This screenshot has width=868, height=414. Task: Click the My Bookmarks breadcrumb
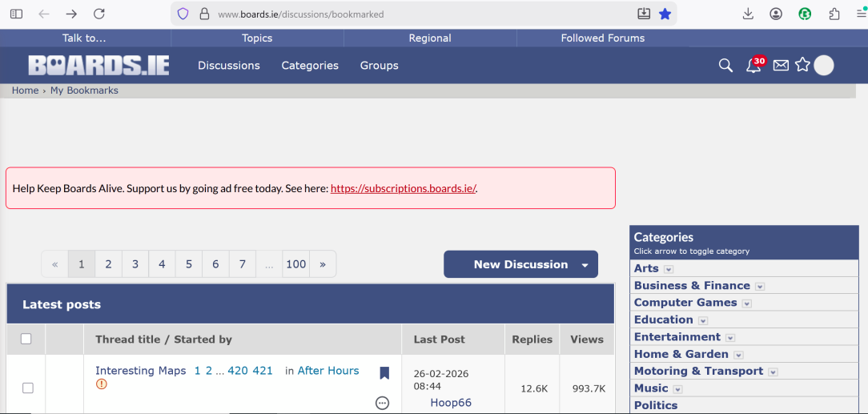84,90
